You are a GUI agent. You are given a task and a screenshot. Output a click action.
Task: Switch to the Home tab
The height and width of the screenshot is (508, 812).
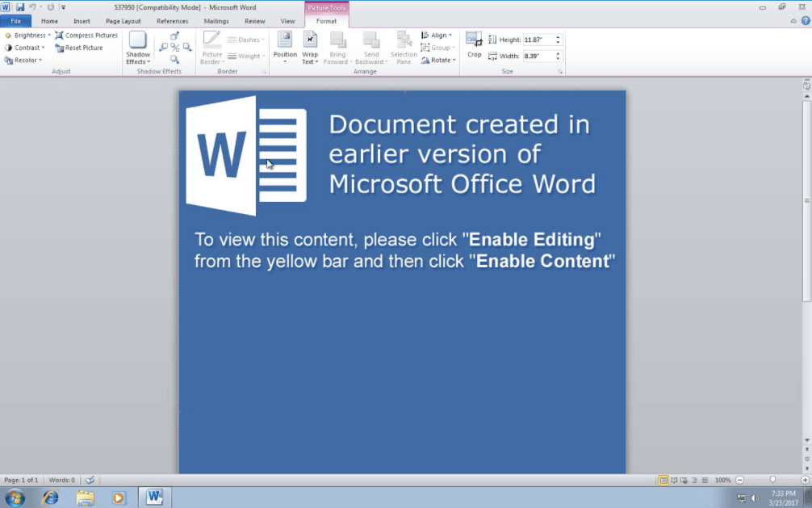49,21
